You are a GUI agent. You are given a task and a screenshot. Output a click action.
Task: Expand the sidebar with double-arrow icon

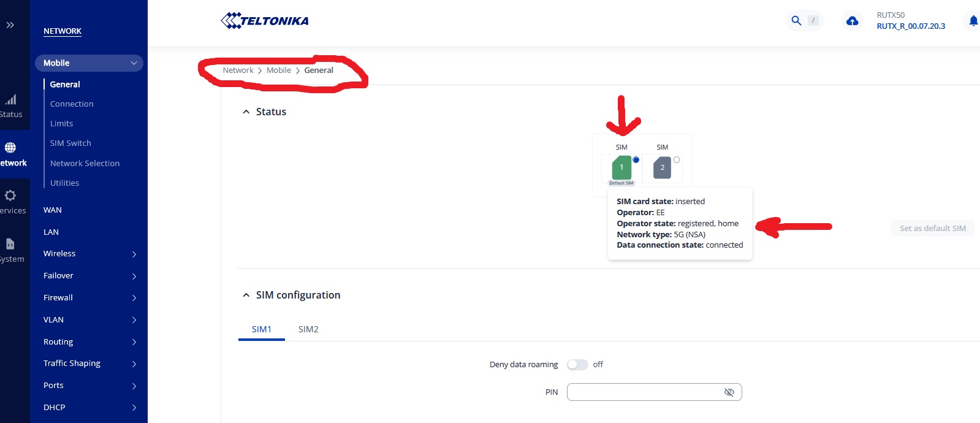point(10,25)
